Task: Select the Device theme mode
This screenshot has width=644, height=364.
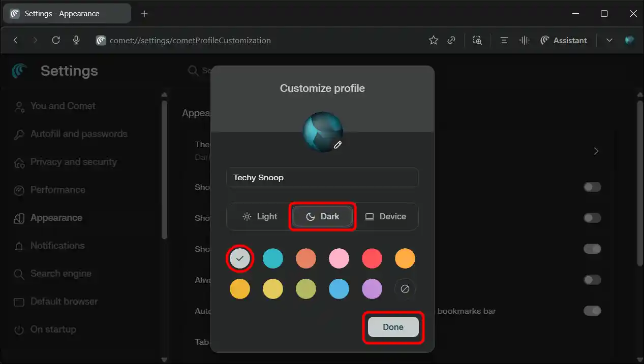Action: coord(386,217)
